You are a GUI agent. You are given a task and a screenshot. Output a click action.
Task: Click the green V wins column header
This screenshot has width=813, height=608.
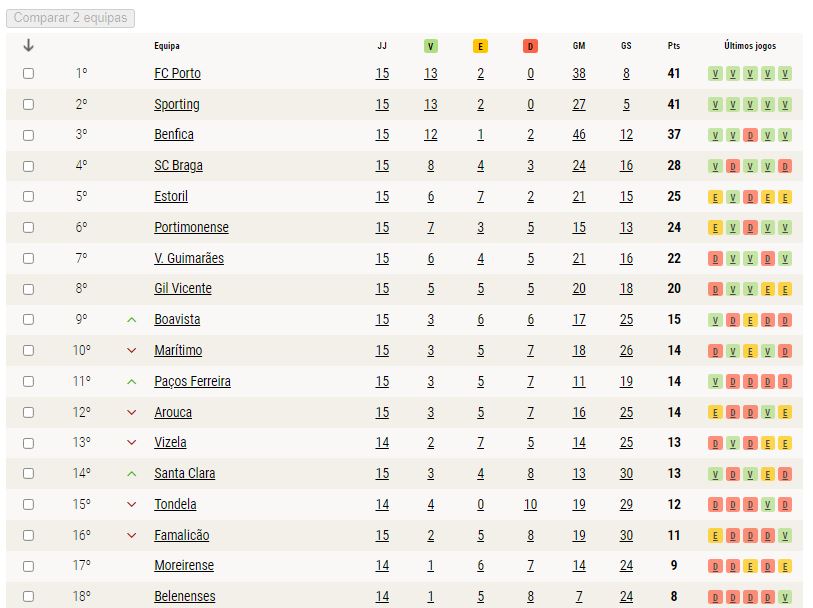[430, 46]
